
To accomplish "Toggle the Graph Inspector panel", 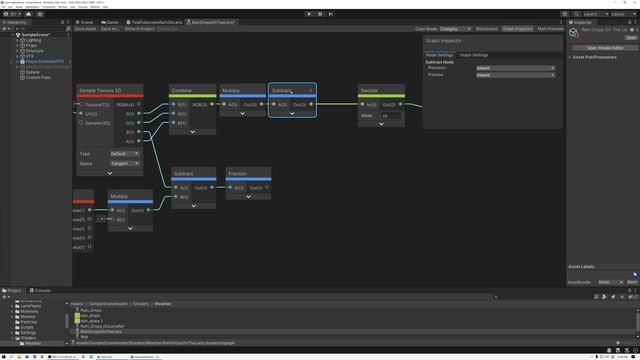I will pyautogui.click(x=517, y=29).
